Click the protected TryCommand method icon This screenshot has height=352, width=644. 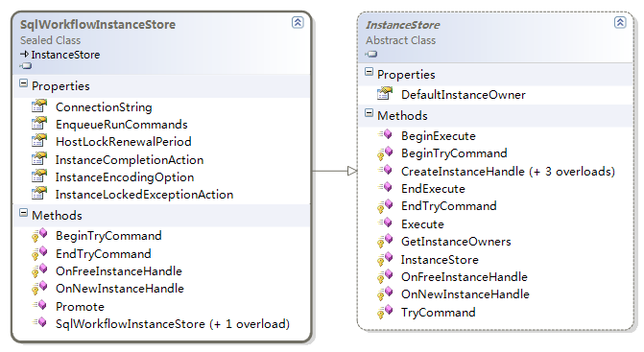[x=385, y=313]
